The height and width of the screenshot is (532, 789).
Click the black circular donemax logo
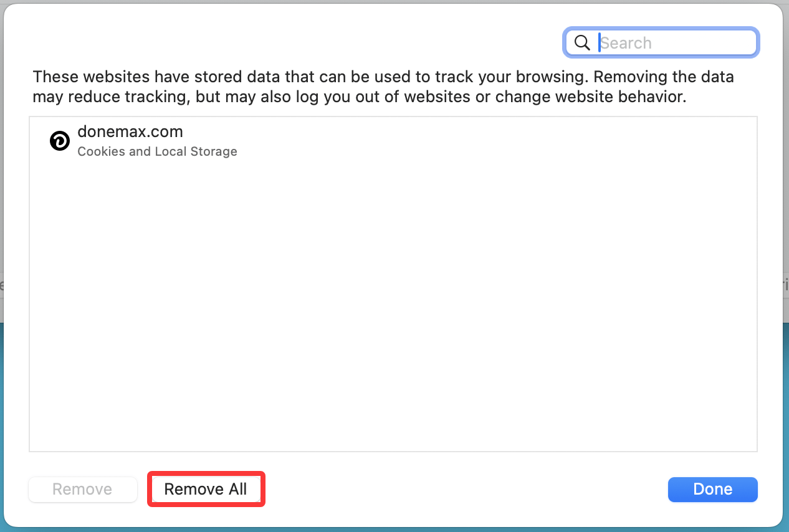click(x=60, y=141)
